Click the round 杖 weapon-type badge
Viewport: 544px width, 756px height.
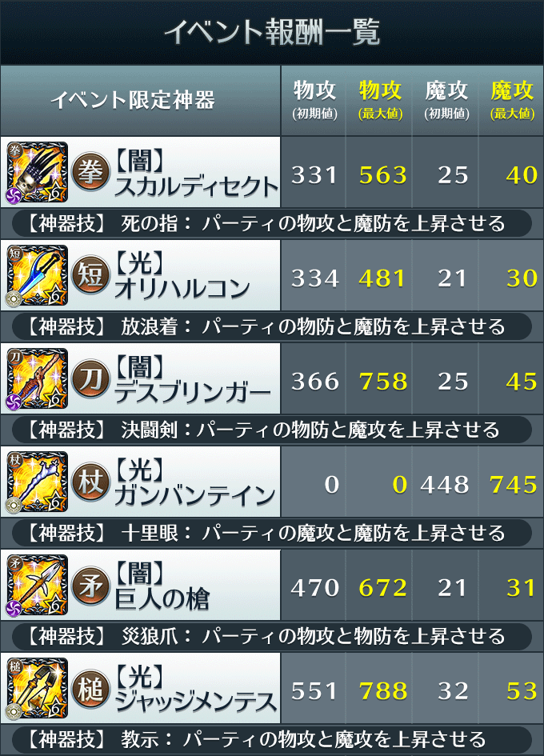coord(90,482)
